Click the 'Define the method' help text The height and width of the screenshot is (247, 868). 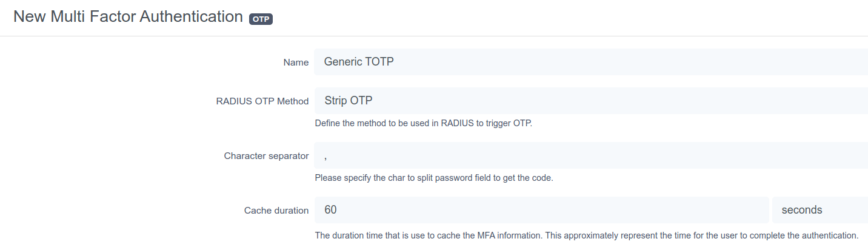[x=423, y=124]
